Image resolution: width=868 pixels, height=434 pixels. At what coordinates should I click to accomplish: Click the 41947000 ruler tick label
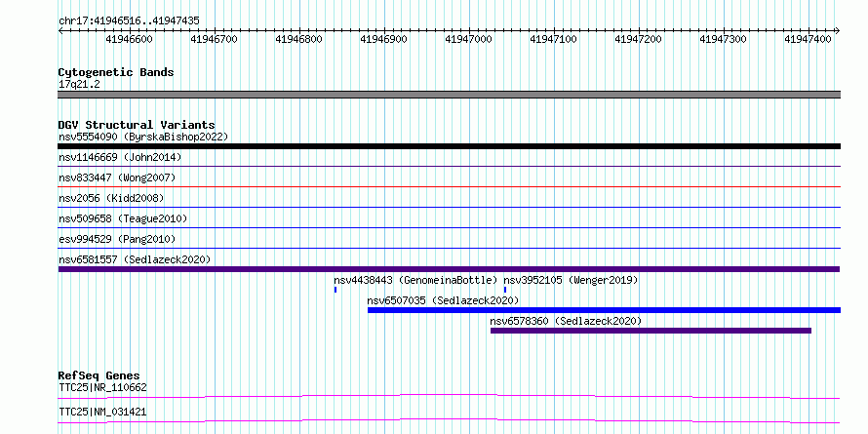(x=469, y=39)
